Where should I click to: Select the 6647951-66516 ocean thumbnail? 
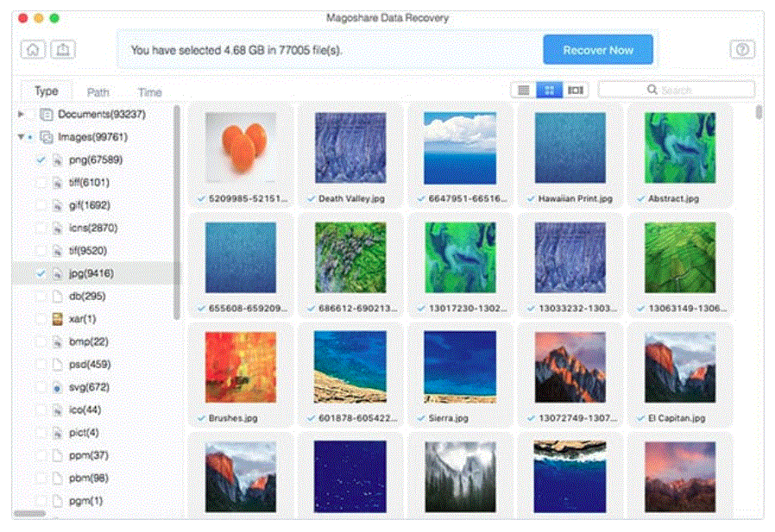pyautogui.click(x=460, y=148)
